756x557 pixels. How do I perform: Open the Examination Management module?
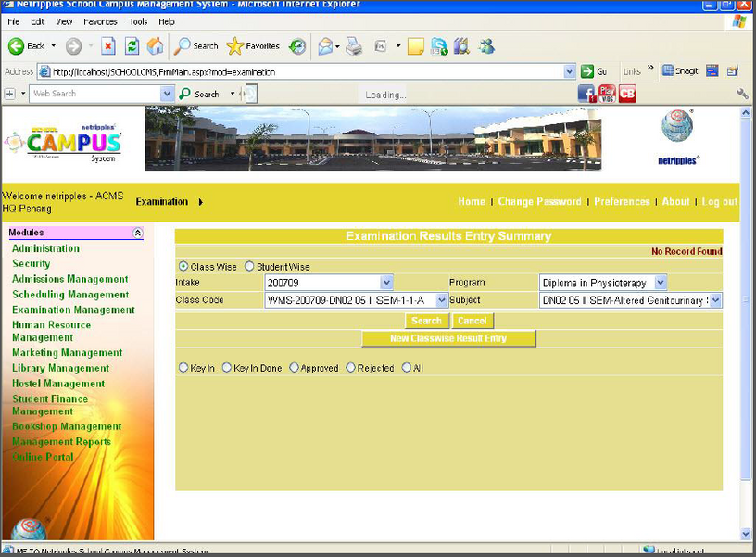click(73, 310)
